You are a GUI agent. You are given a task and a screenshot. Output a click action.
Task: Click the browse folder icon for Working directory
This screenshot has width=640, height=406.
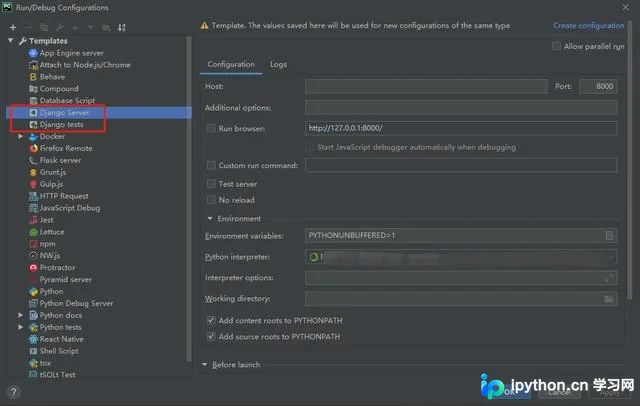point(608,299)
